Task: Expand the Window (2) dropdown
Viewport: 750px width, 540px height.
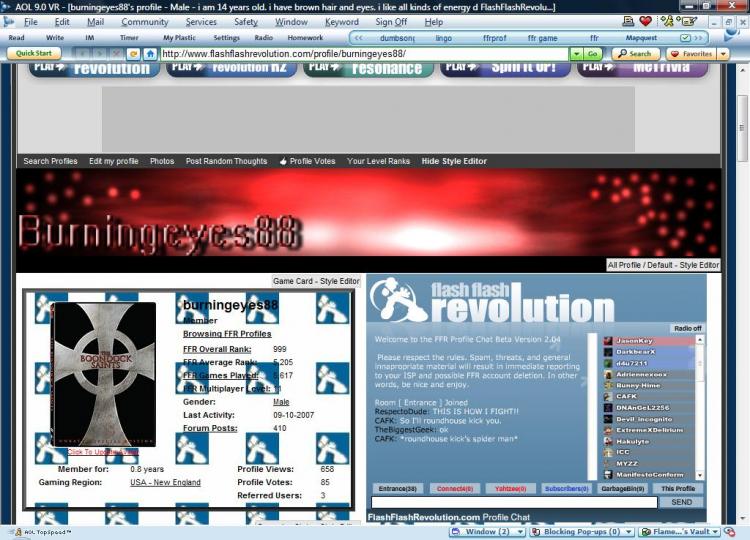Action: 520,532
